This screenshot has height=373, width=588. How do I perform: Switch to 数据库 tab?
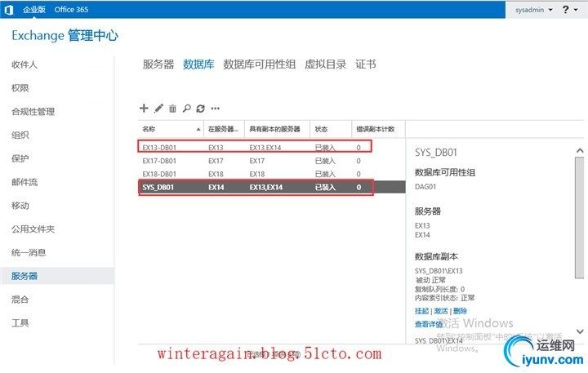198,64
